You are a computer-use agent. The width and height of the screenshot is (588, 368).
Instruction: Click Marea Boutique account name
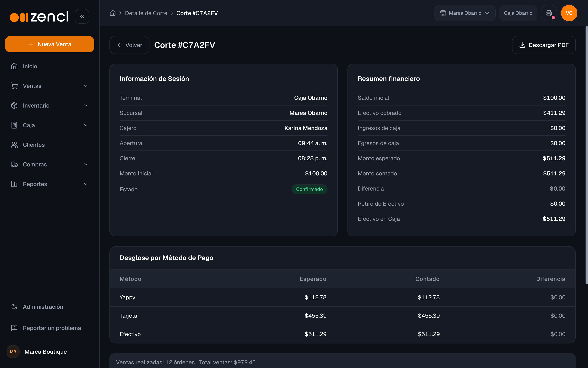[x=46, y=352]
